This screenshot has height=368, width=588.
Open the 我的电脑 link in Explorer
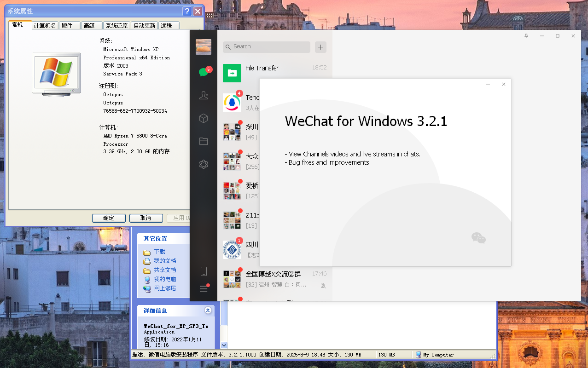[x=165, y=279]
